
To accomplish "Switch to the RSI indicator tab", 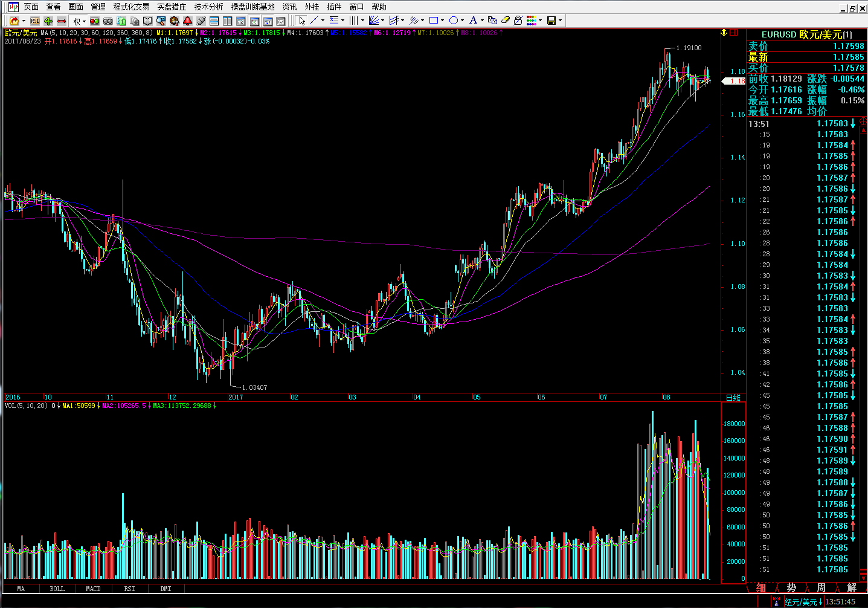I will [x=129, y=589].
